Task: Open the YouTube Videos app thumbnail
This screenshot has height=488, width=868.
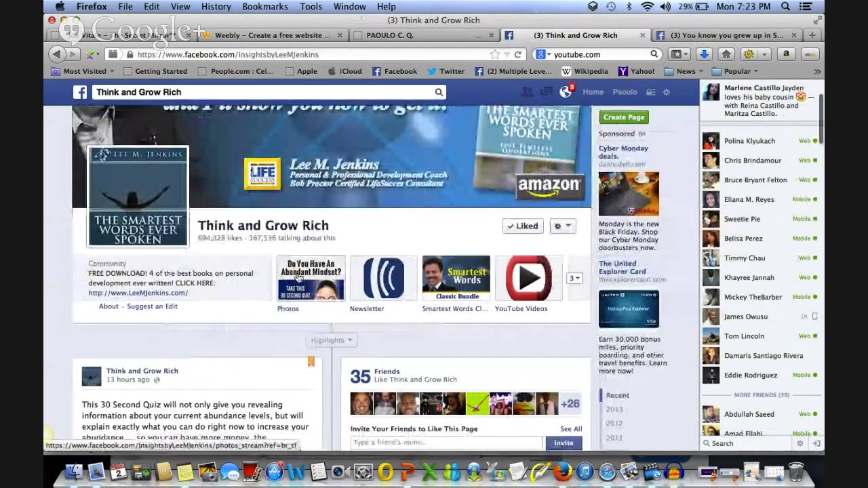Action: coord(528,278)
